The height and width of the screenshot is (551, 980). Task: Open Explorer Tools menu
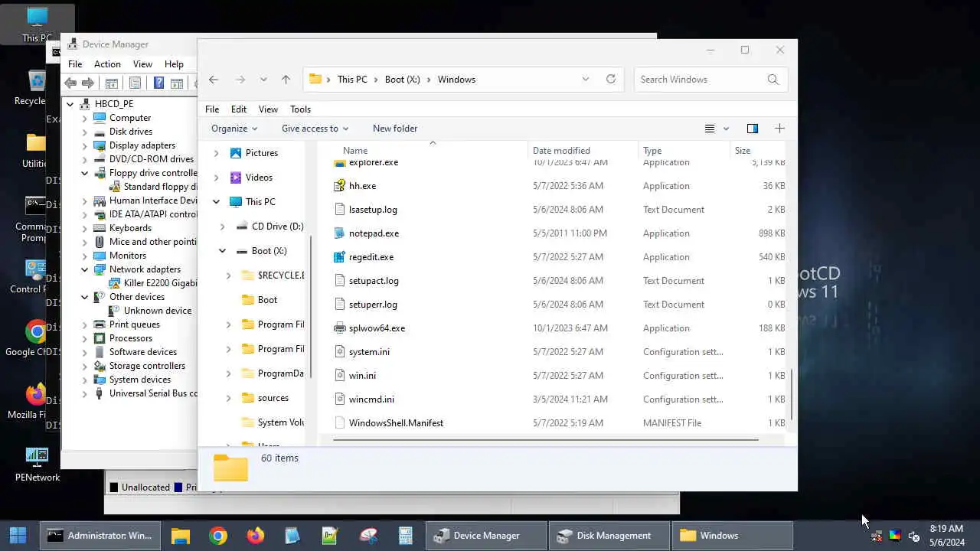click(x=300, y=109)
